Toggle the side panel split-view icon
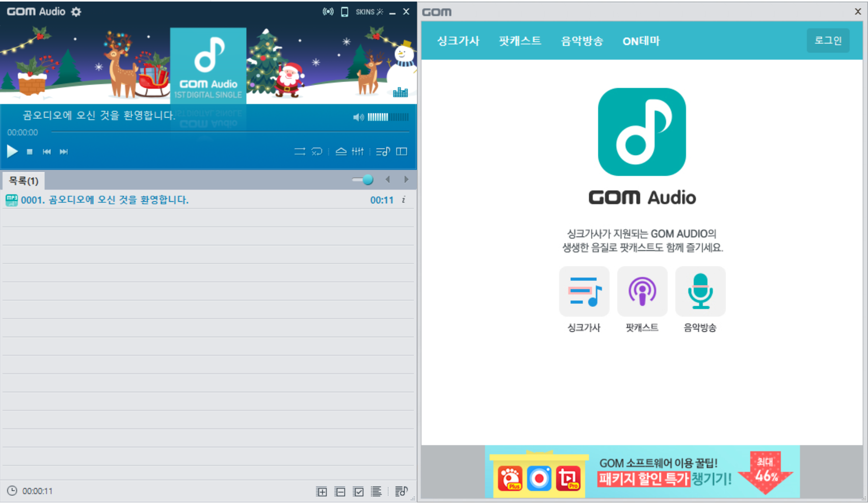 pos(402,151)
